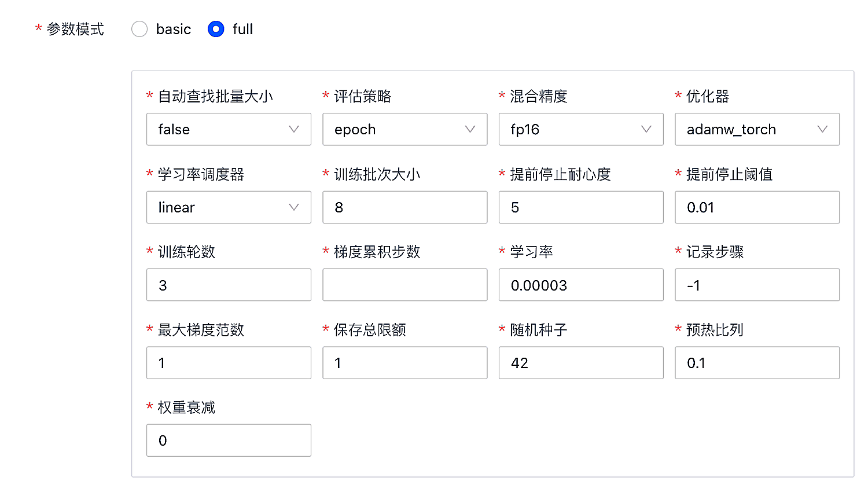Click the 随机种子 input field with 42
868x492 pixels.
[581, 363]
